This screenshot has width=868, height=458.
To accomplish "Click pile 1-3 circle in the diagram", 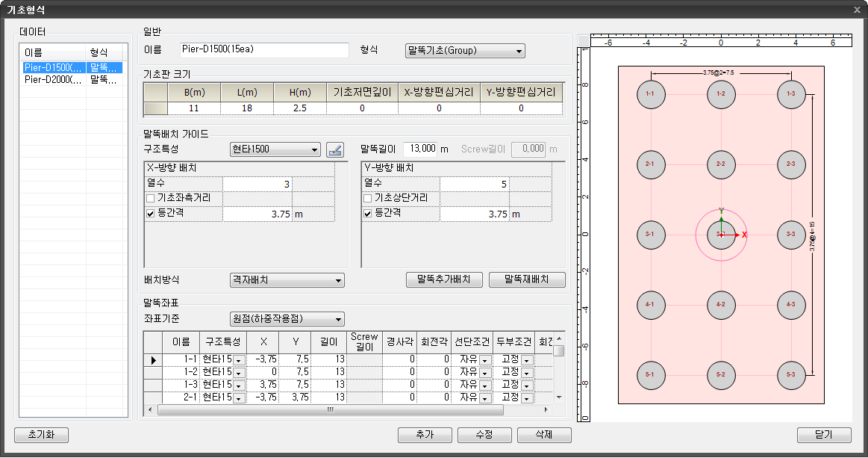I will click(790, 93).
